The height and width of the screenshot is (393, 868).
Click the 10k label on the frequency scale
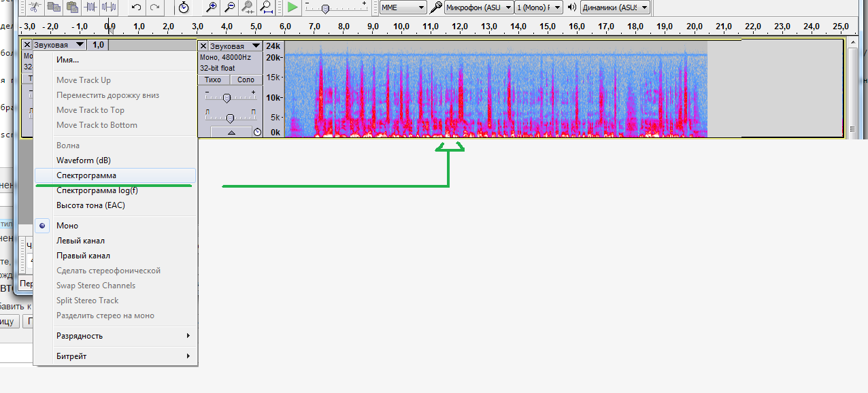click(x=273, y=97)
